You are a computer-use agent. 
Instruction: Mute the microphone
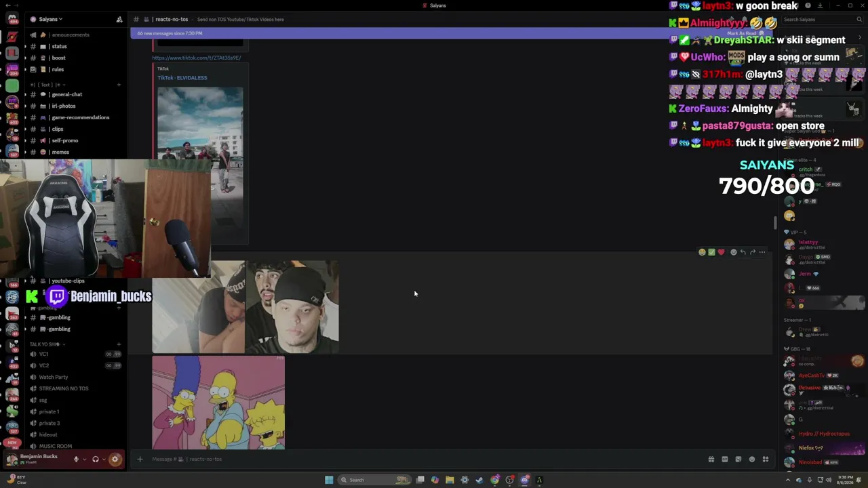pos(76,460)
